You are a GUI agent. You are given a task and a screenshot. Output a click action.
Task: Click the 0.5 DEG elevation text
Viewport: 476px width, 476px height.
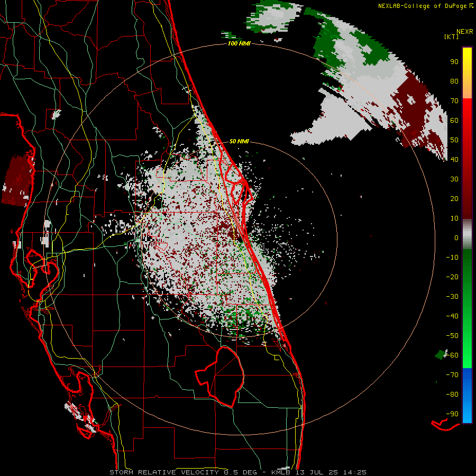point(240,472)
